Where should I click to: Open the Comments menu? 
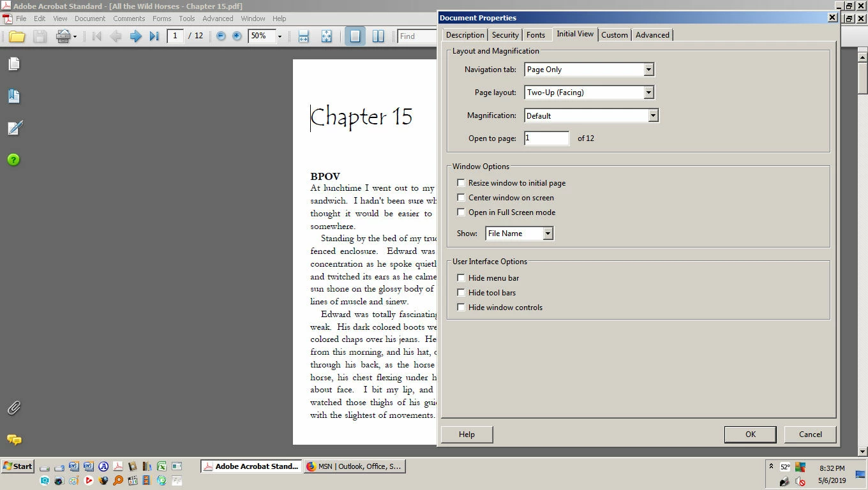coord(129,19)
